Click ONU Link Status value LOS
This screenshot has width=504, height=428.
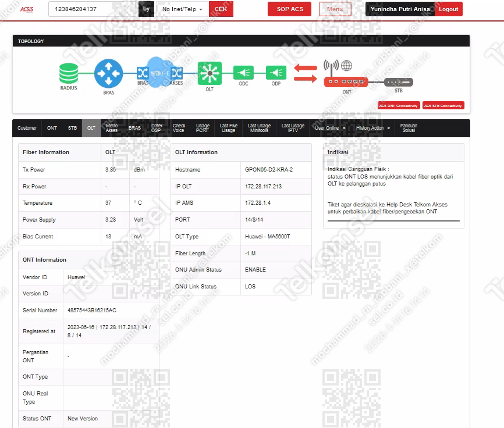(250, 287)
